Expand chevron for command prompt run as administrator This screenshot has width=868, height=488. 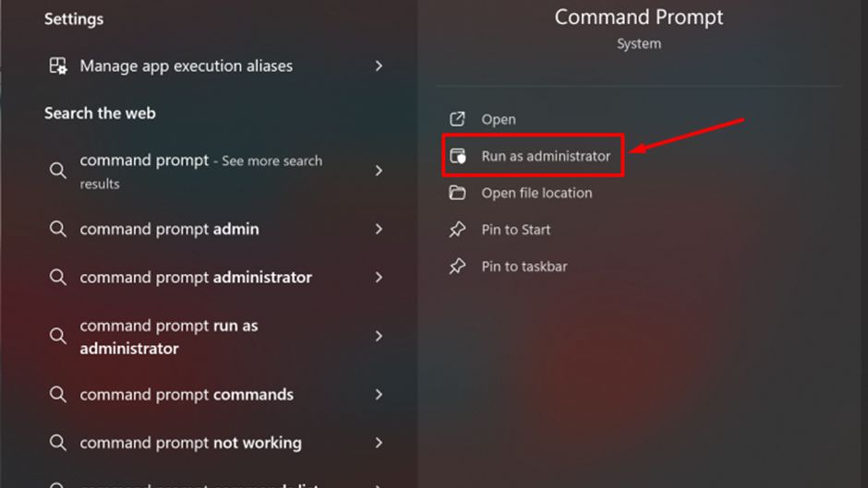[x=379, y=337]
